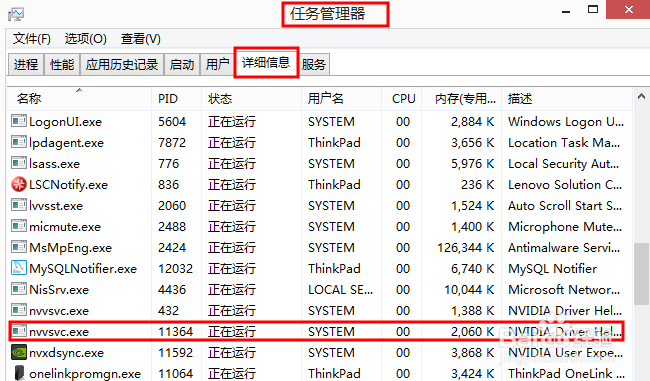Select the icon of nvvsvc.exe PID 11364
This screenshot has width=650, height=381.
point(19,331)
